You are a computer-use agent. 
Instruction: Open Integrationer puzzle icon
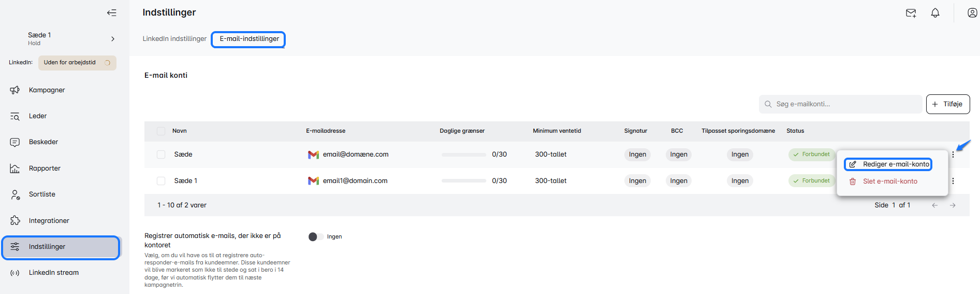coord(15,220)
